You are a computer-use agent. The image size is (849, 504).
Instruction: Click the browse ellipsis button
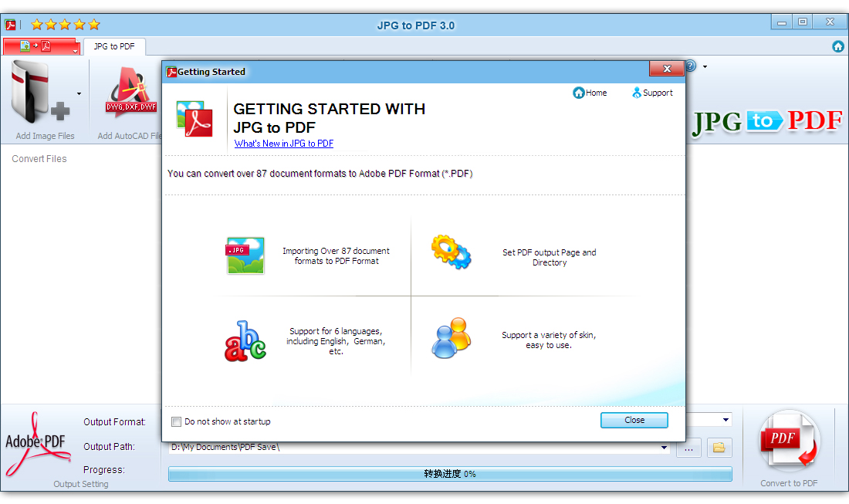(688, 448)
